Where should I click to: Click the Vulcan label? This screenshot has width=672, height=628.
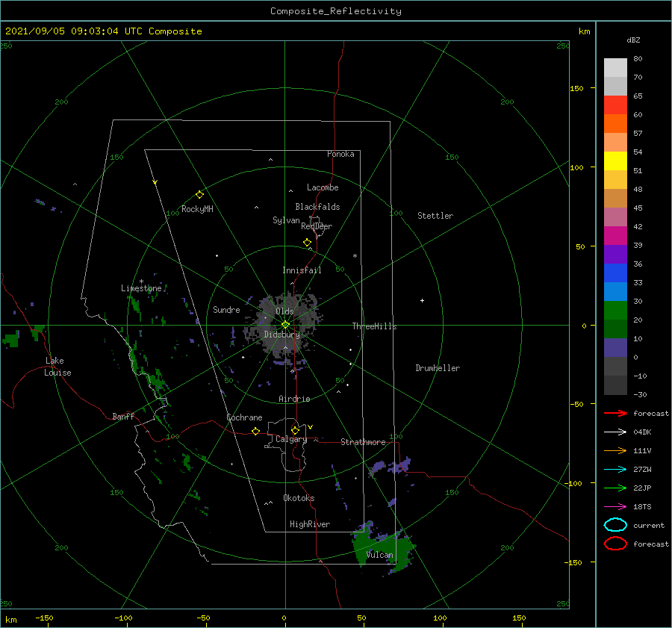(379, 555)
